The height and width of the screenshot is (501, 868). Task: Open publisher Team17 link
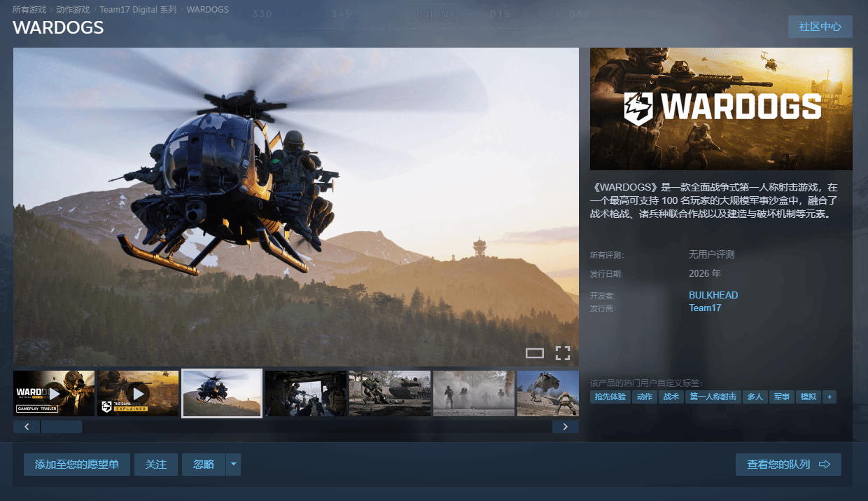[x=705, y=308]
